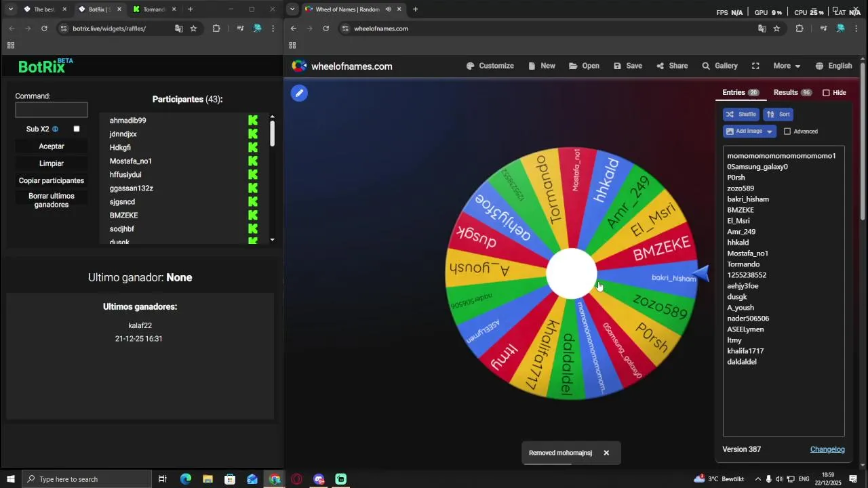Expand the More dropdown menu
This screenshot has width=868, height=488.
[787, 66]
